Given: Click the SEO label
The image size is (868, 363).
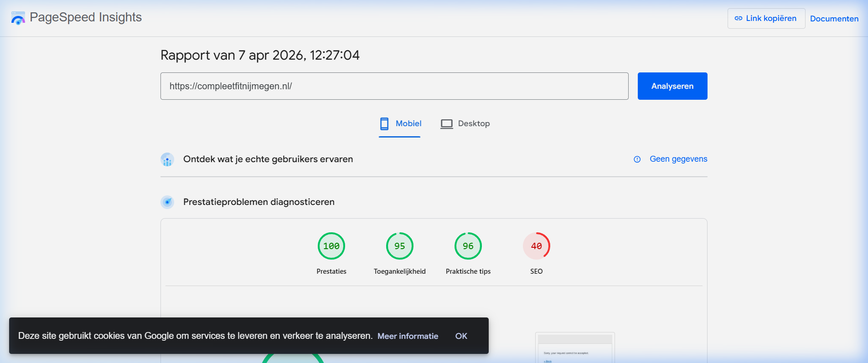Looking at the screenshot, I should tap(537, 271).
